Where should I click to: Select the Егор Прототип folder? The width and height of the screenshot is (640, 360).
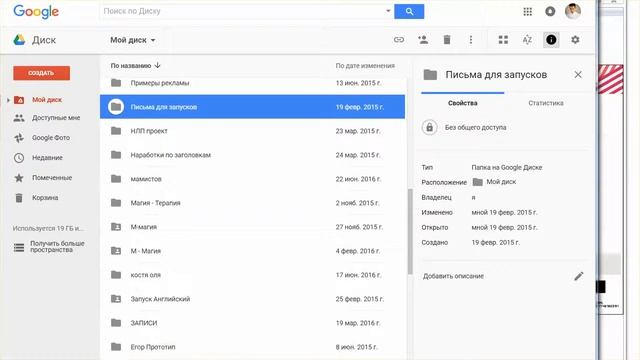(252, 347)
